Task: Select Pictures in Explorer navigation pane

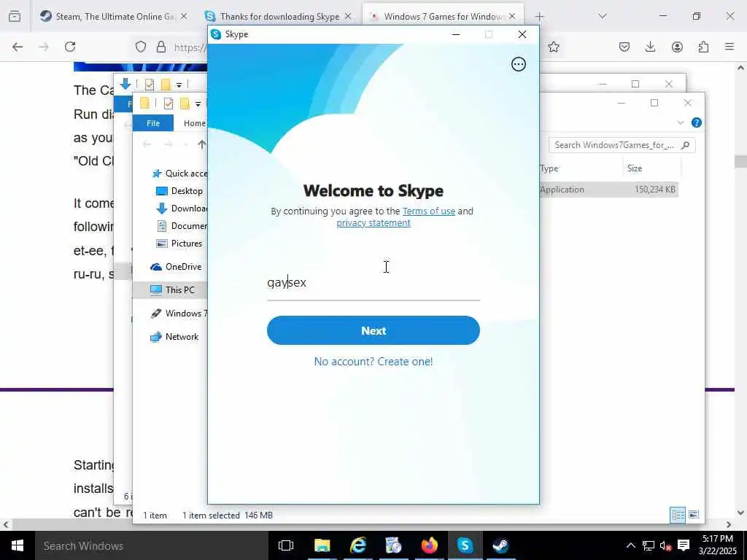Action: click(x=179, y=244)
